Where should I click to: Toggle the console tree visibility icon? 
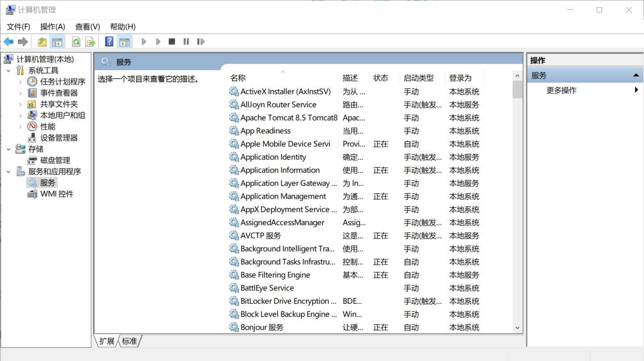click(x=56, y=42)
